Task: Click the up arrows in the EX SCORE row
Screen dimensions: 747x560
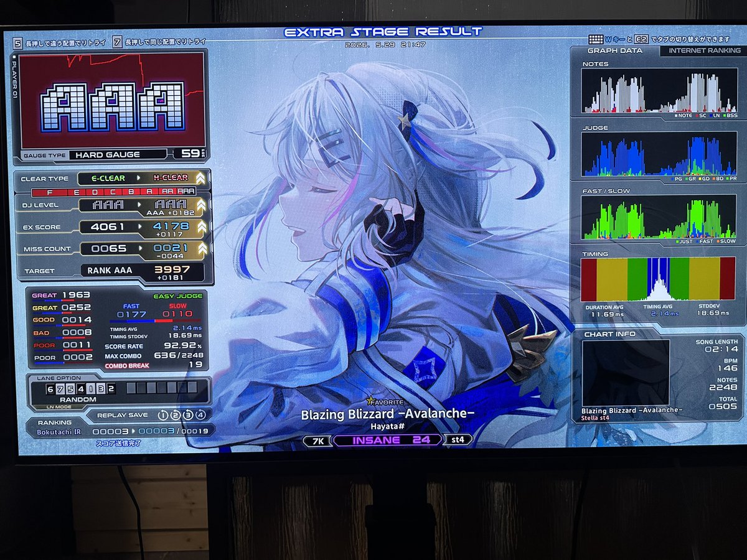Action: [202, 227]
